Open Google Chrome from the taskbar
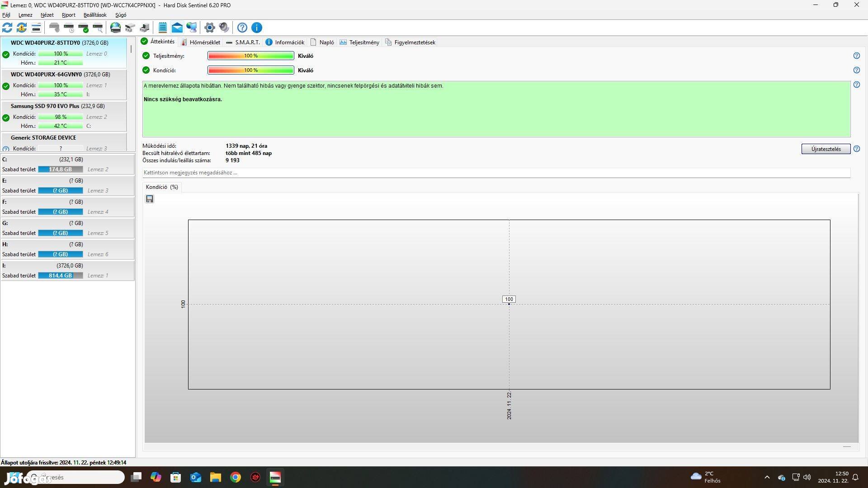The height and width of the screenshot is (488, 868). pyautogui.click(x=236, y=477)
